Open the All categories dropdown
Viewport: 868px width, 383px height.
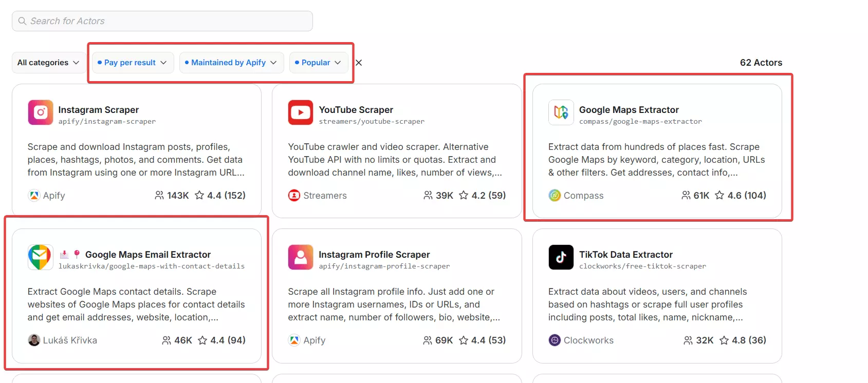click(x=49, y=63)
